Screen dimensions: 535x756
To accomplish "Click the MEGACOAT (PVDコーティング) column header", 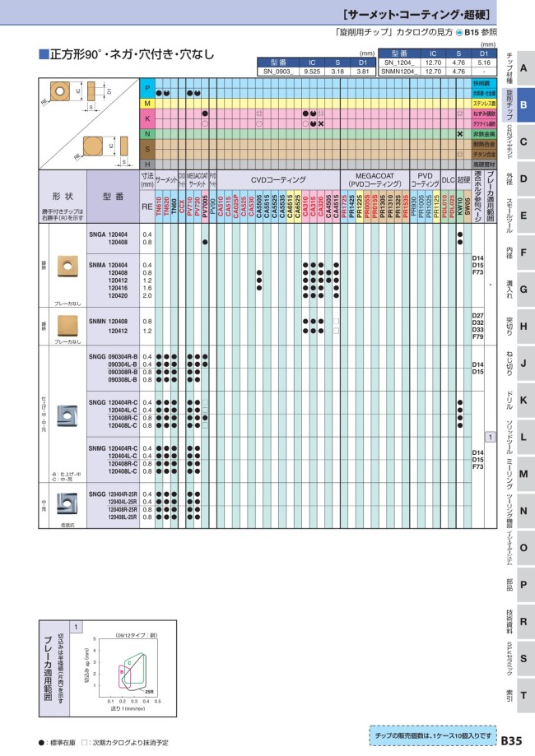I will [x=374, y=179].
